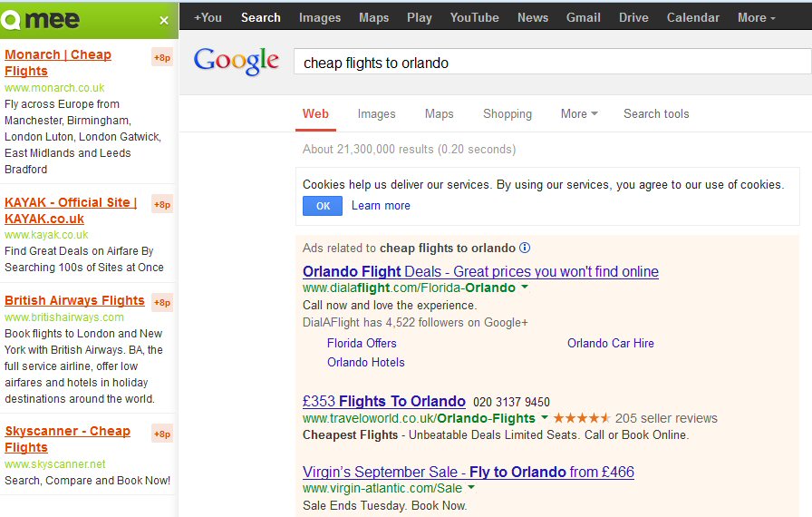Click the www.britishairways.com URL text
The height and width of the screenshot is (517, 812).
point(64,317)
